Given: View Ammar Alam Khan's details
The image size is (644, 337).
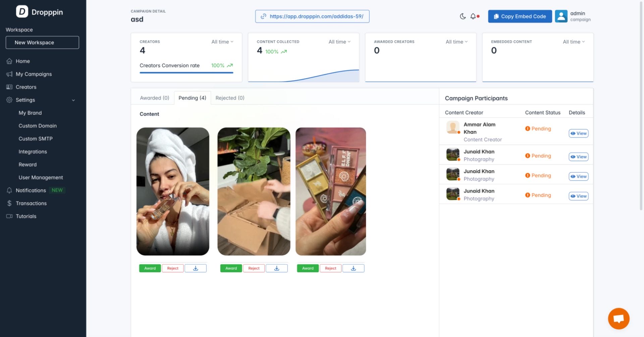Looking at the screenshot, I should tap(578, 133).
